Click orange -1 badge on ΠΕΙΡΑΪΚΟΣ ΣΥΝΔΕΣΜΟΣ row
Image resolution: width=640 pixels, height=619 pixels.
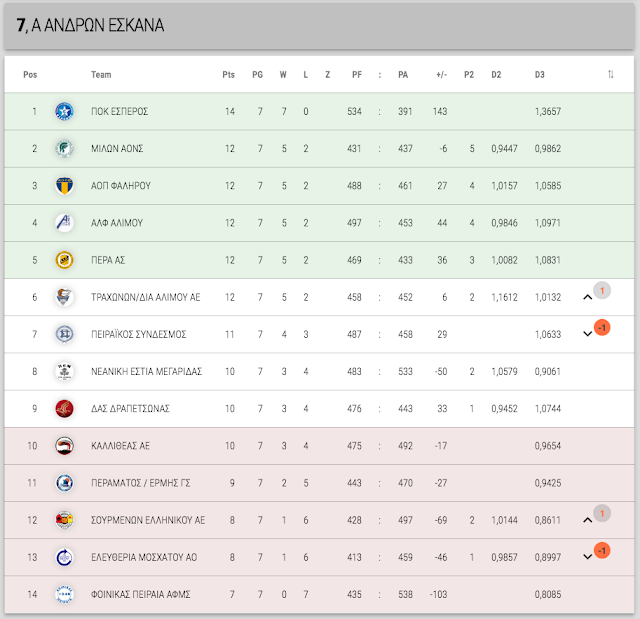click(x=602, y=328)
